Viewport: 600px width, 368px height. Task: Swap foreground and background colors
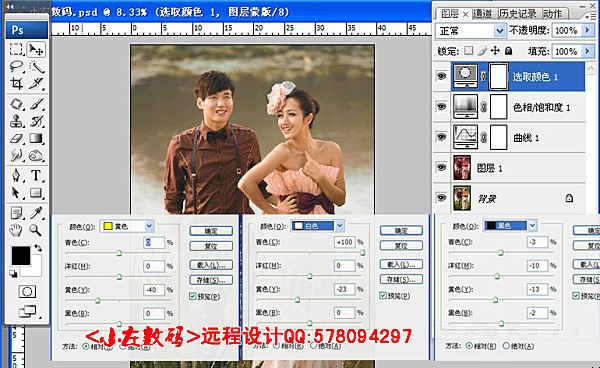(38, 248)
